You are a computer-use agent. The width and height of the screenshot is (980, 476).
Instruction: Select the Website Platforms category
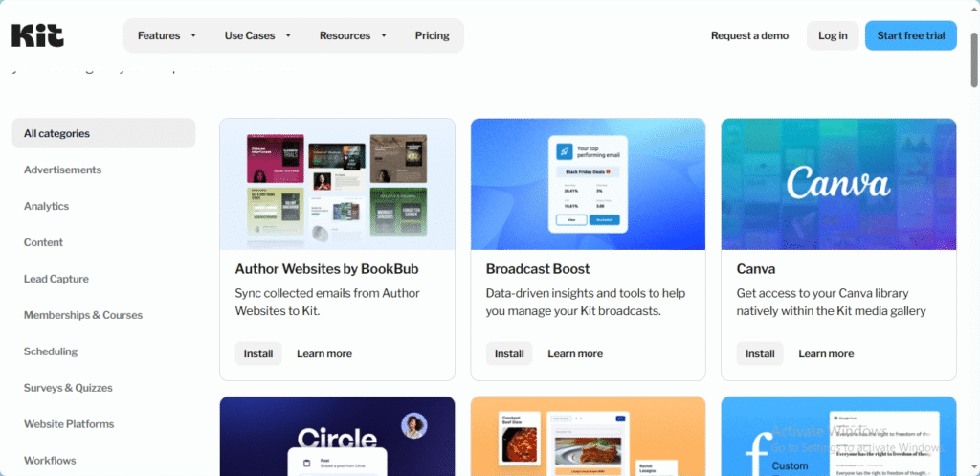tap(69, 423)
